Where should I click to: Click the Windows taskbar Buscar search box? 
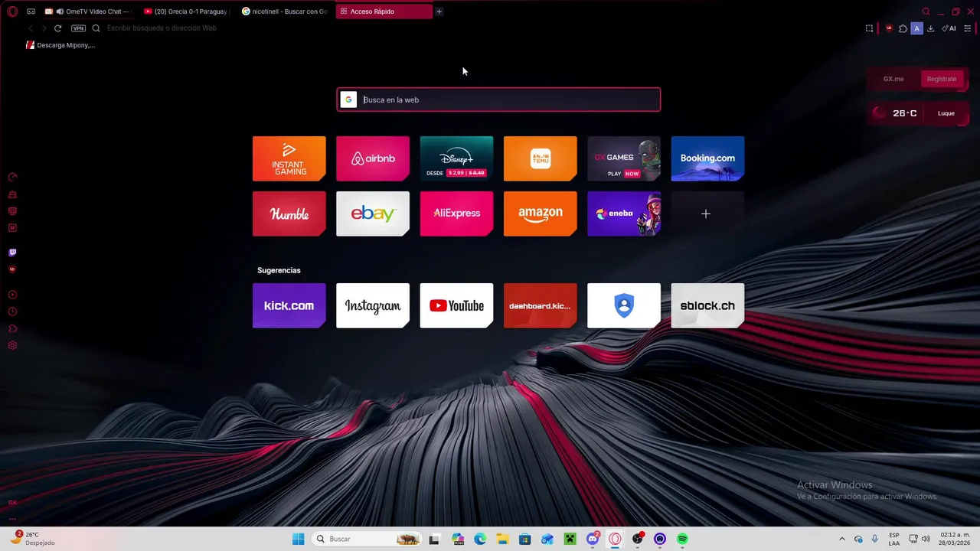(367, 539)
